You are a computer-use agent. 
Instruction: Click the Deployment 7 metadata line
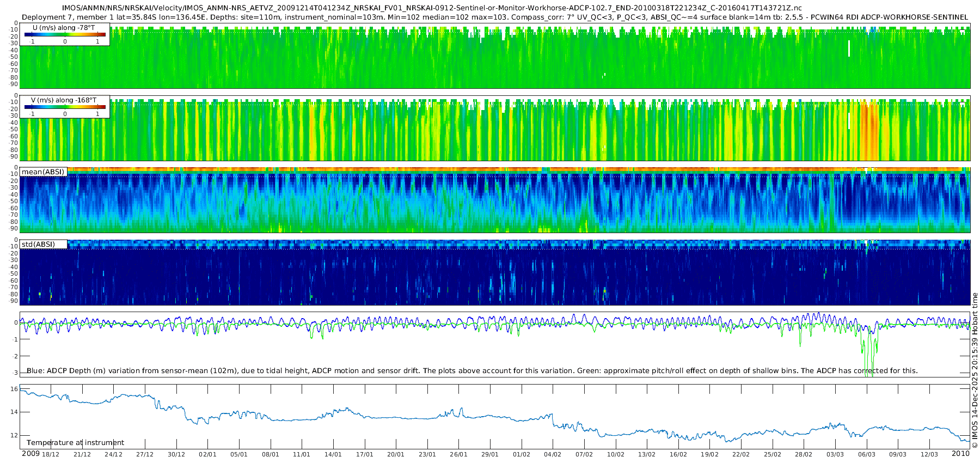494,17
